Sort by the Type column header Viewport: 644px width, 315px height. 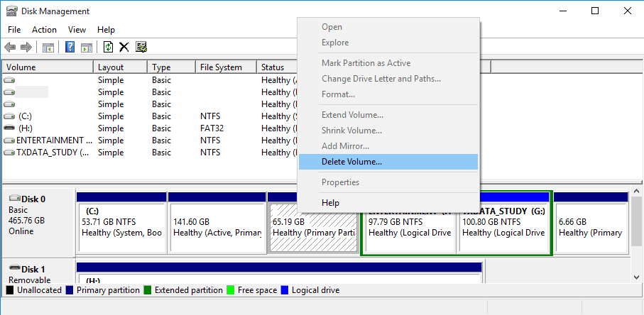coord(171,67)
